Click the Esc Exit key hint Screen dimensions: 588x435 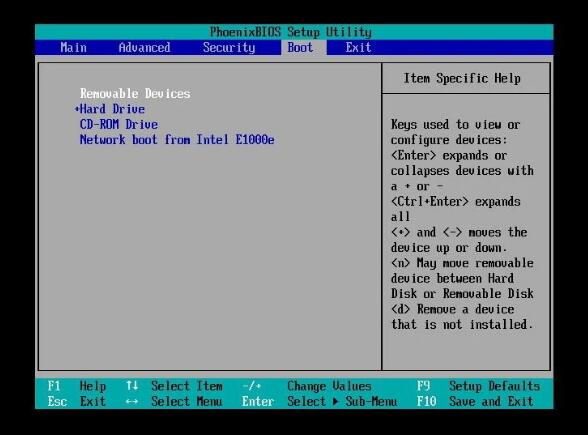tap(76, 401)
